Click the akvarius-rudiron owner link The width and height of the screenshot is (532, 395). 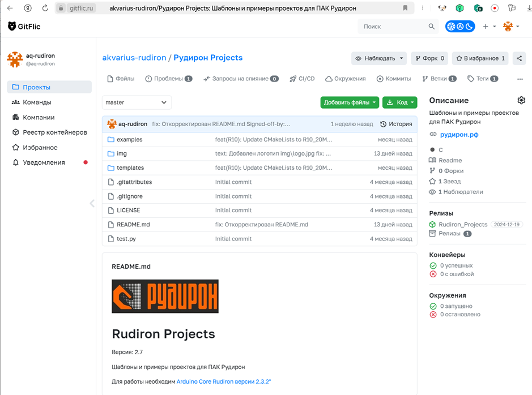(x=134, y=58)
